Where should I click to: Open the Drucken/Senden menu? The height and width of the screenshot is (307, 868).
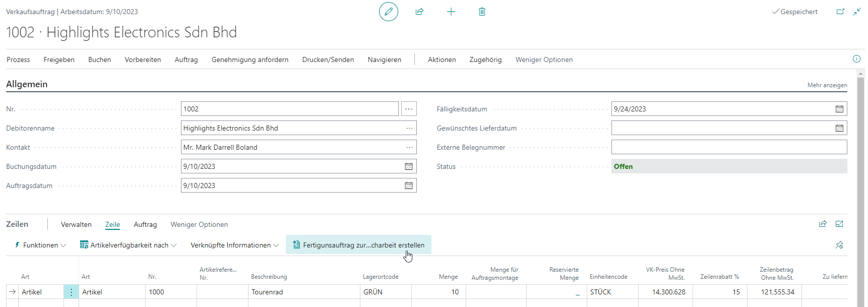tap(328, 59)
